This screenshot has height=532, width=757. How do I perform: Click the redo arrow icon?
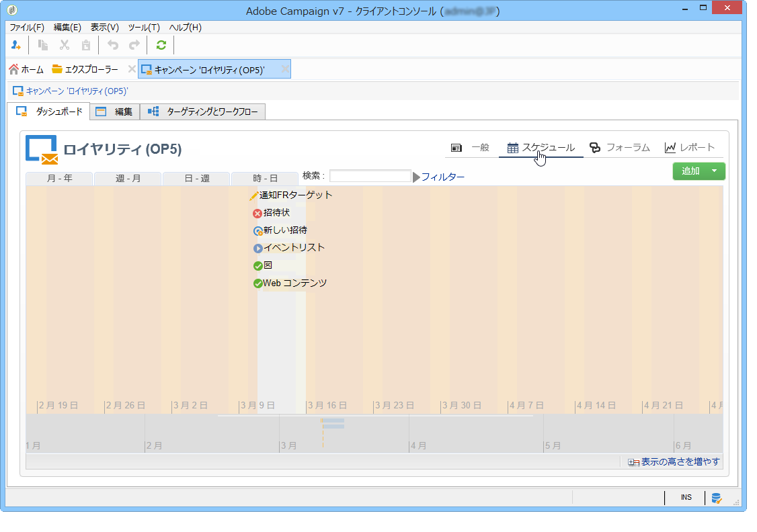pos(134,45)
